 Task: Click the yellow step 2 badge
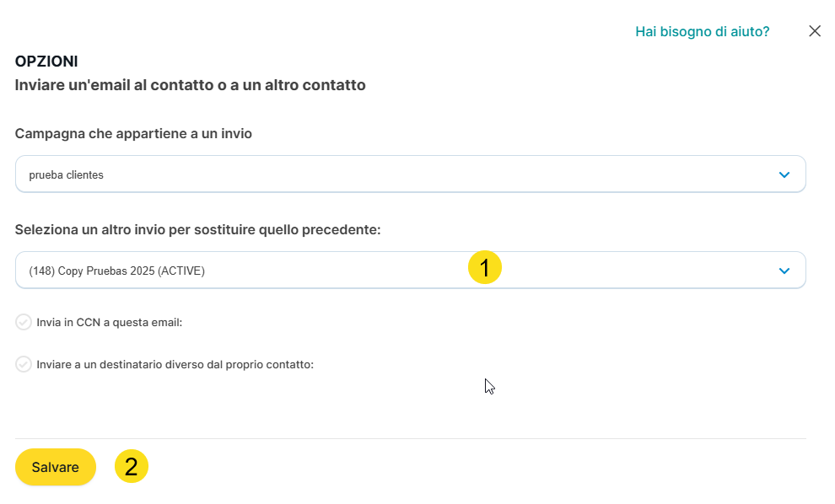(132, 466)
